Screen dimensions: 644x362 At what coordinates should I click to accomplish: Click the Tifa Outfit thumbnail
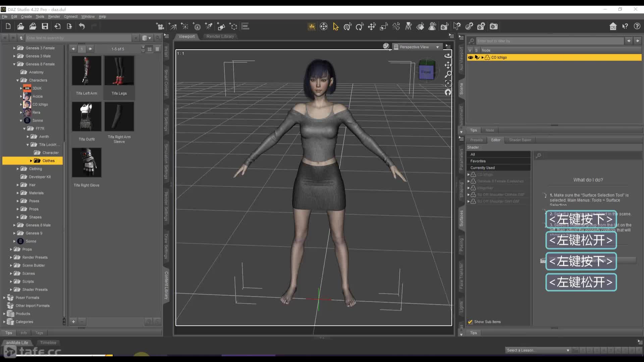(x=87, y=117)
